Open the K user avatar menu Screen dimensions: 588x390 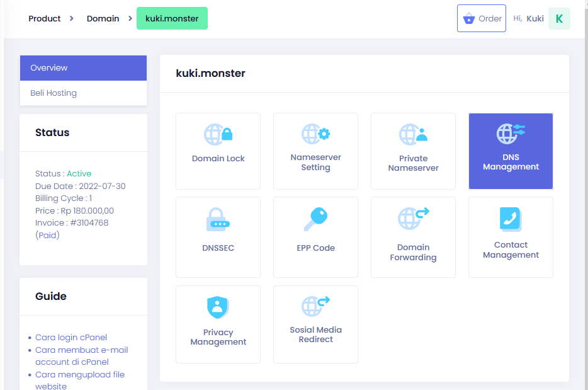coord(559,19)
